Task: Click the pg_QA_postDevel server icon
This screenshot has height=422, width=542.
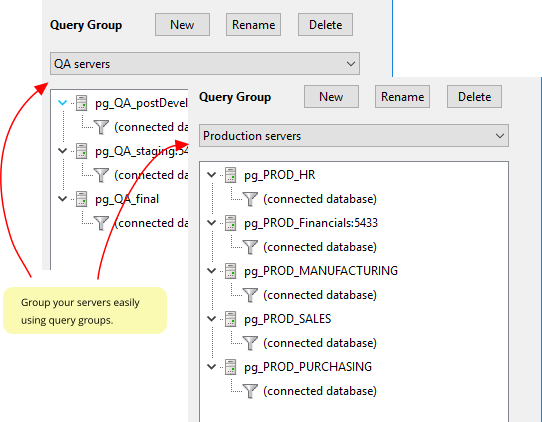Action: point(82,103)
